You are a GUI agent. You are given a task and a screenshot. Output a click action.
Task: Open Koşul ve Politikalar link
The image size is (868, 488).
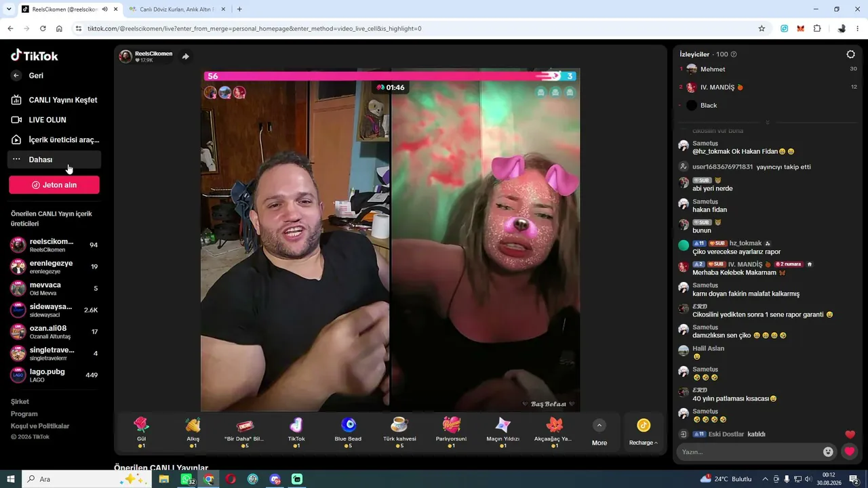pos(40,426)
